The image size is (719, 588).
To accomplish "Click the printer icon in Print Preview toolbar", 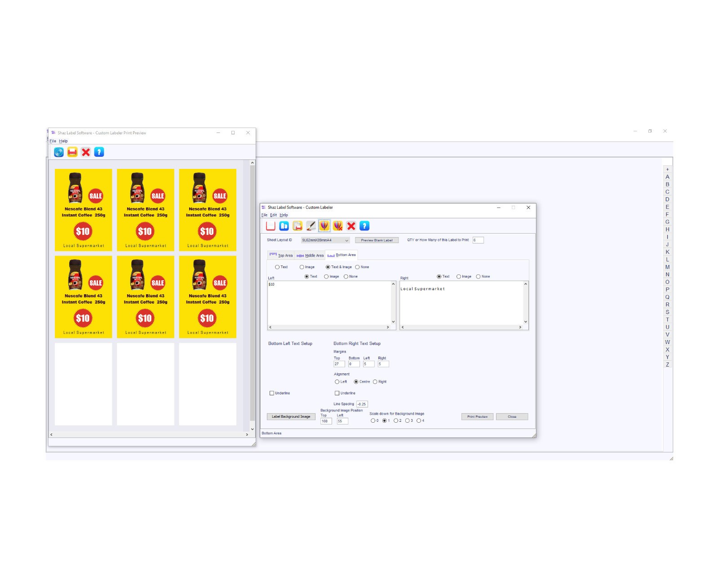I will (x=72, y=152).
